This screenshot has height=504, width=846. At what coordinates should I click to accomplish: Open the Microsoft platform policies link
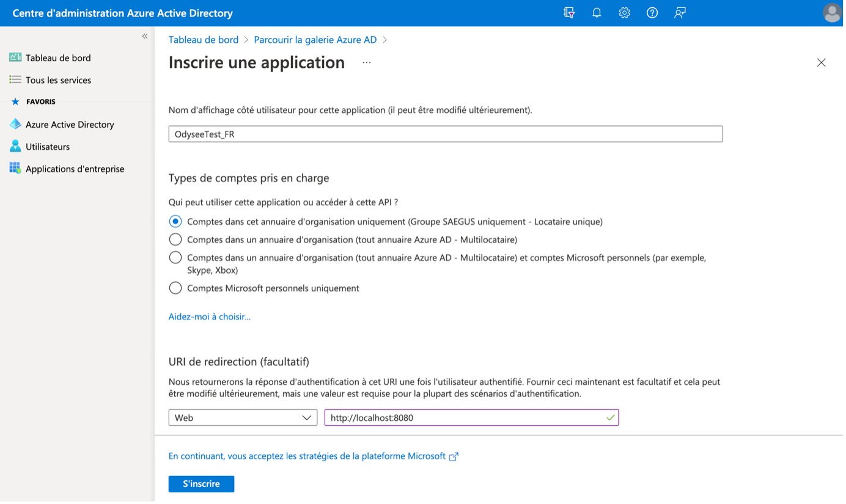point(308,458)
